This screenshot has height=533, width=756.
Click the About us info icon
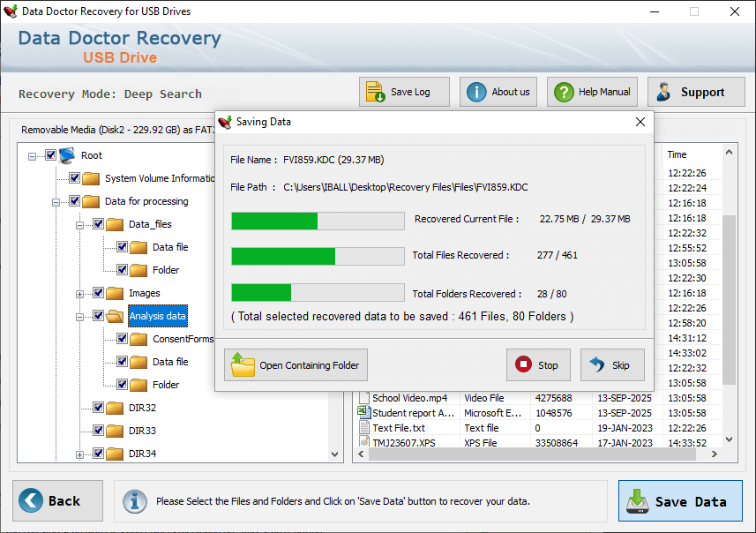[476, 92]
